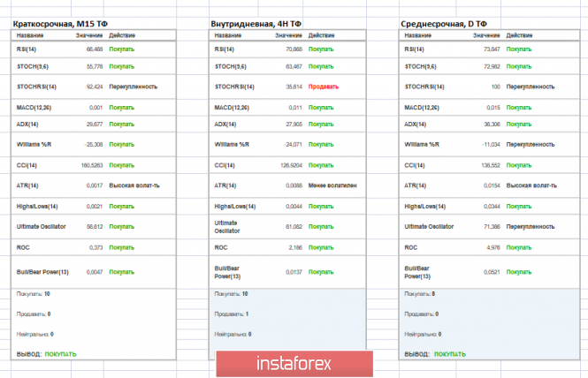Screen dimensions: 588x378
Task: Click 'Bull/Bear Power(13)' name in M15 table
Action: 42,272
